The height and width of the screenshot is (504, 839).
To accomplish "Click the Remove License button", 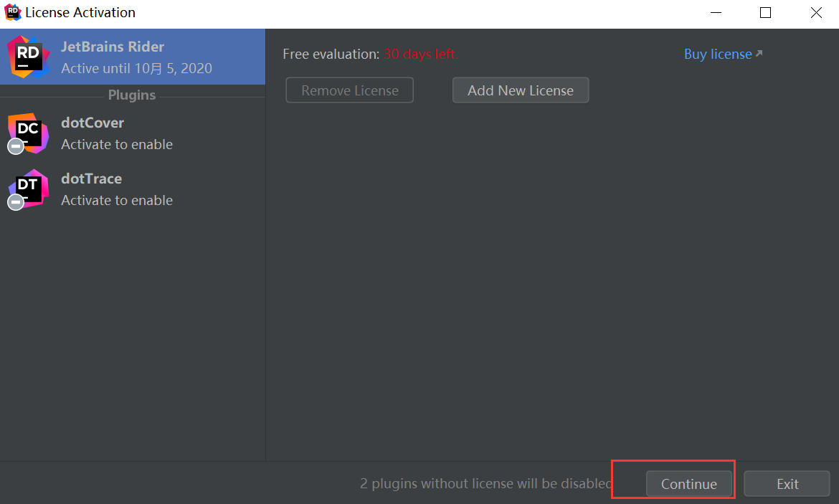I will coord(349,90).
